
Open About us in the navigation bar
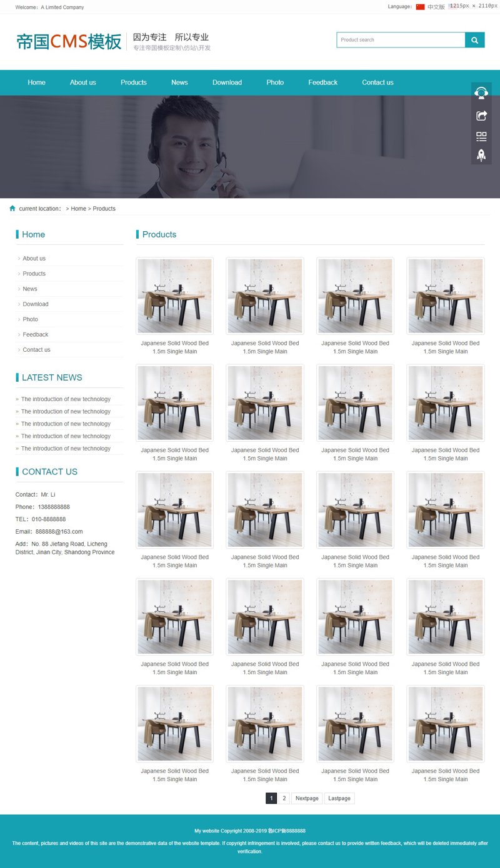pos(83,82)
